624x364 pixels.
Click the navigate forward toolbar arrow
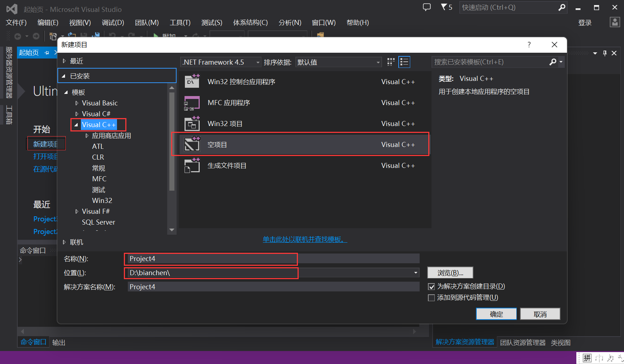[x=36, y=36]
